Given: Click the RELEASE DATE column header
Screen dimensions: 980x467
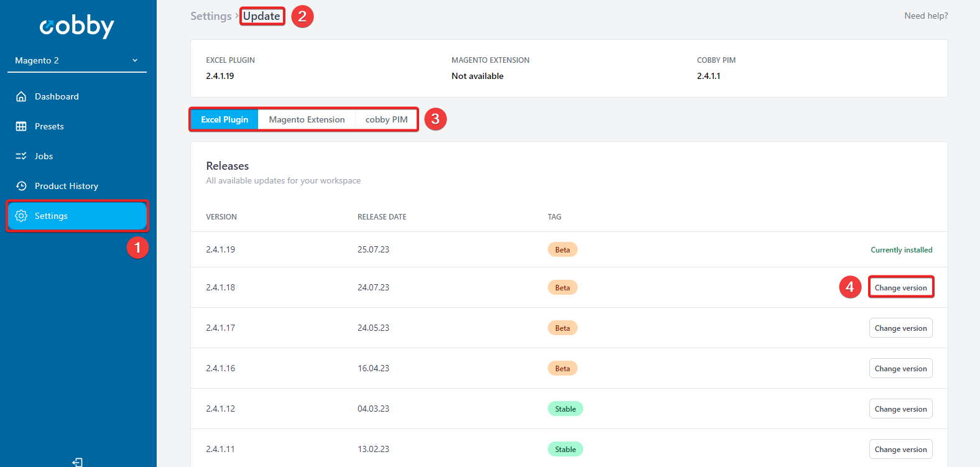Looking at the screenshot, I should pyautogui.click(x=382, y=217).
